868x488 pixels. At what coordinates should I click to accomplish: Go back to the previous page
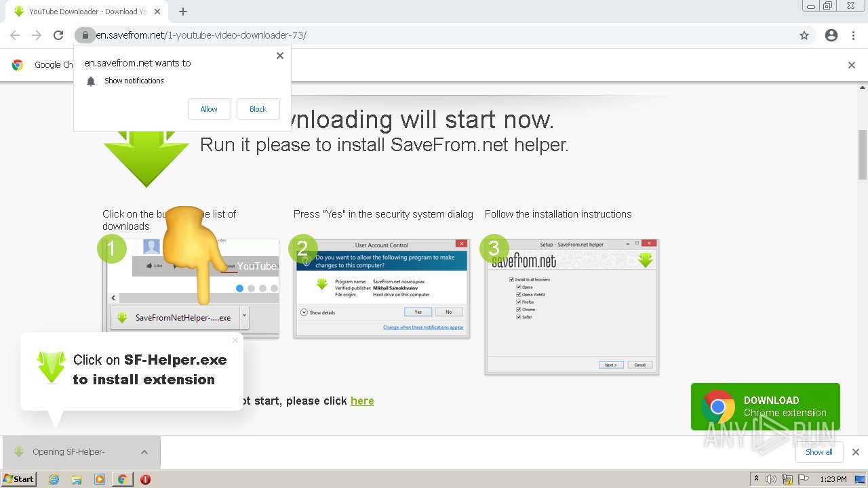pyautogui.click(x=15, y=35)
